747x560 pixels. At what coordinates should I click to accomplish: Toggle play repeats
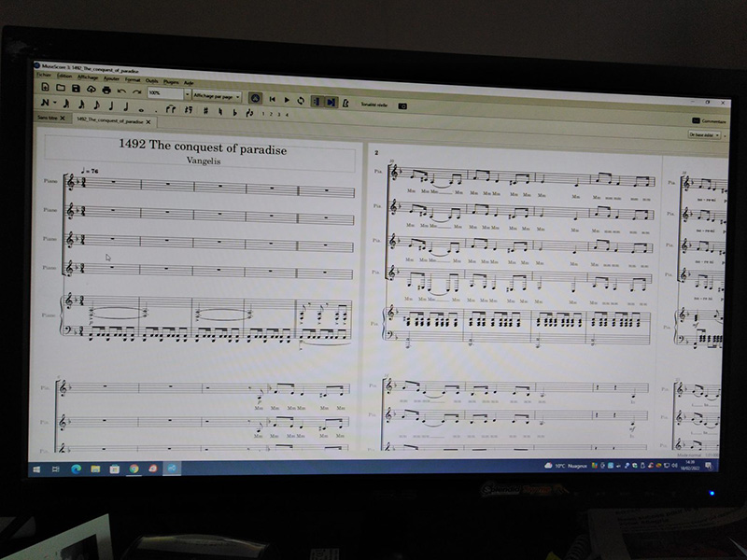(316, 102)
